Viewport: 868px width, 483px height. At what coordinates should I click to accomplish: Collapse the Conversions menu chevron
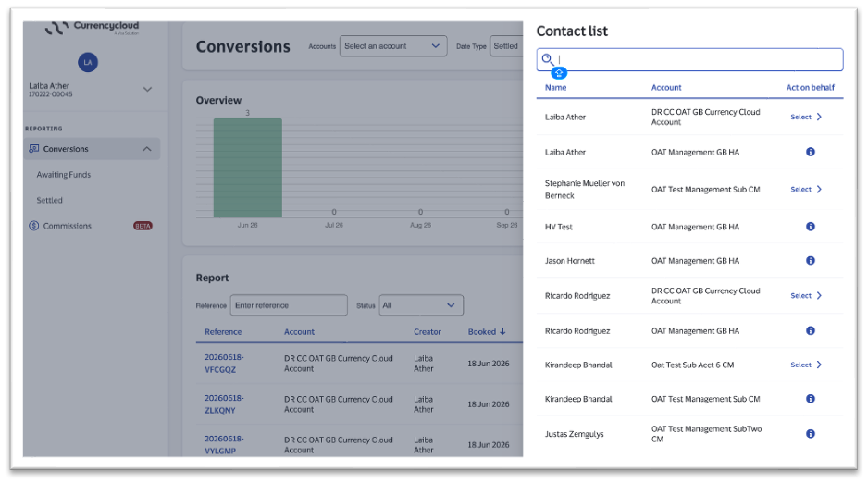[x=147, y=149]
